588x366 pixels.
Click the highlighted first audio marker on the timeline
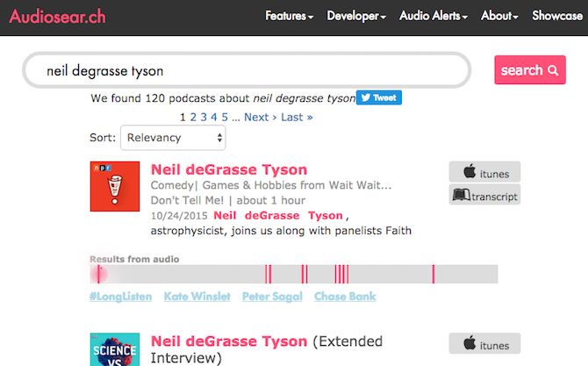(98, 274)
